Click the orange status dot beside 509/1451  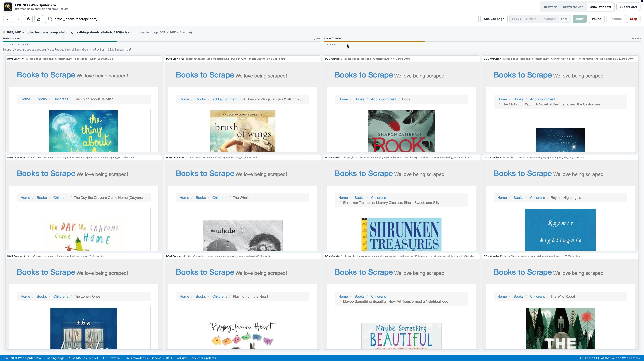pyautogui.click(x=4, y=32)
